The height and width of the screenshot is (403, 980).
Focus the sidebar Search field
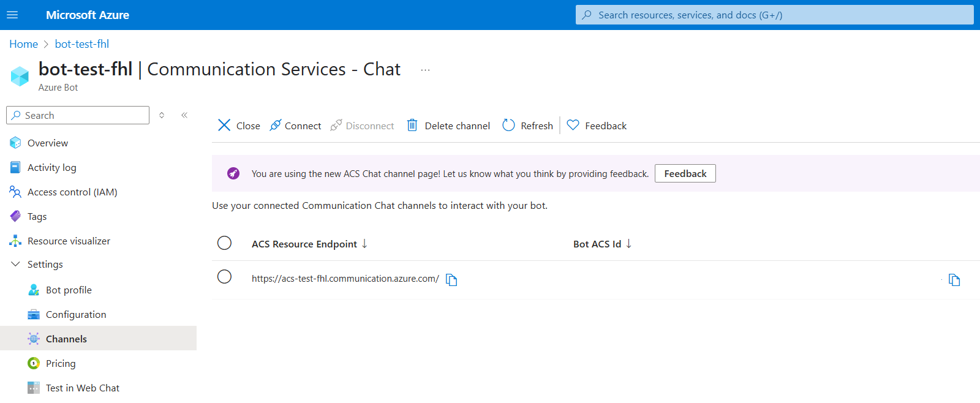tap(78, 115)
